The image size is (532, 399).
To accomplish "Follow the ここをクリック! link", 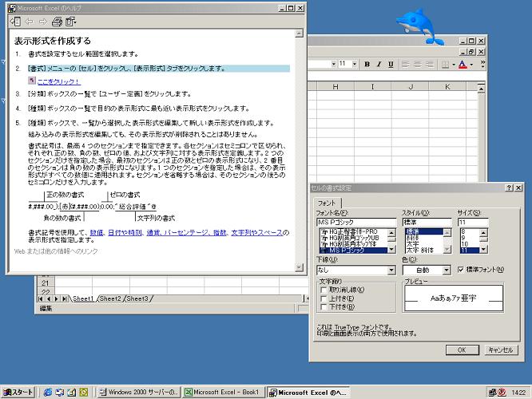I will (58, 81).
